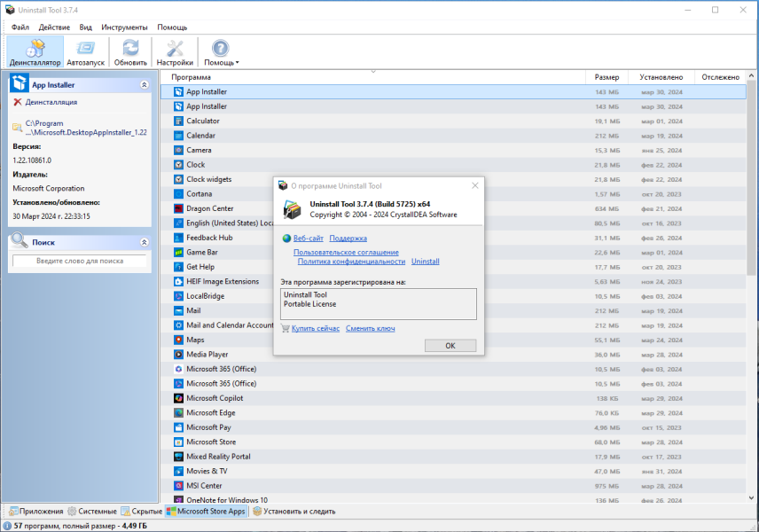Open the Вид menu

pyautogui.click(x=86, y=27)
